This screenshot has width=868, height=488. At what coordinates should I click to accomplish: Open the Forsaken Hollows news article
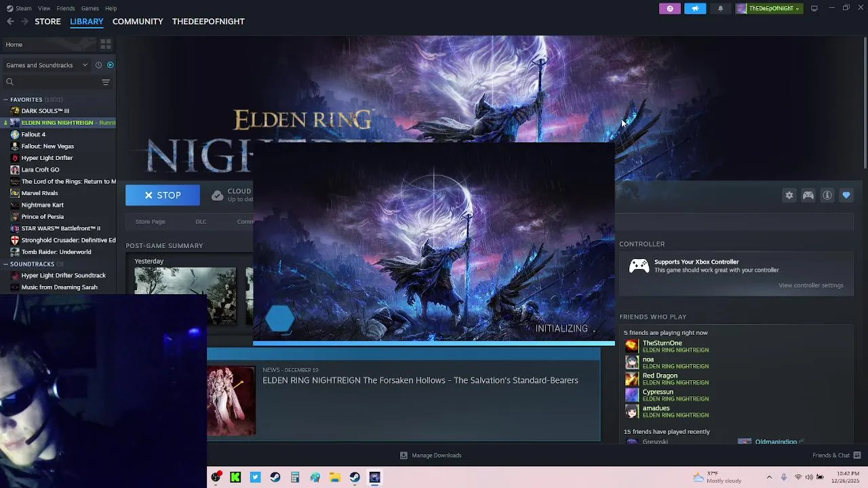420,380
